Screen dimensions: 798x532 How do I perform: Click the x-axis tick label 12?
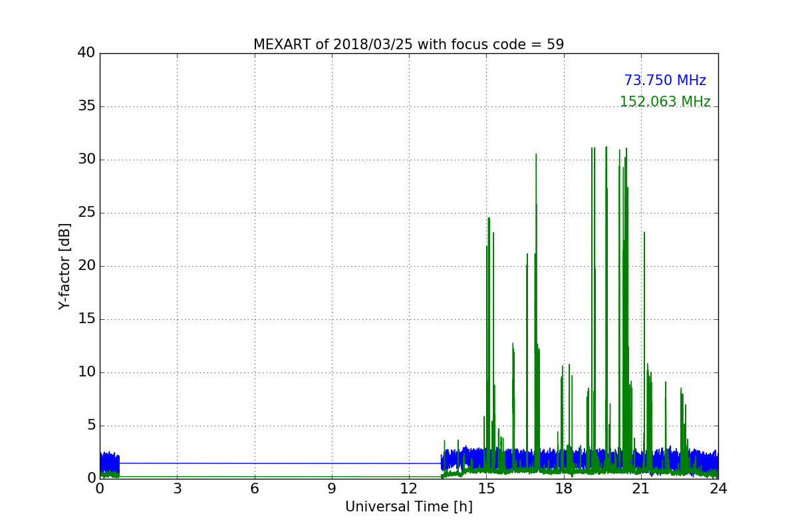(409, 489)
